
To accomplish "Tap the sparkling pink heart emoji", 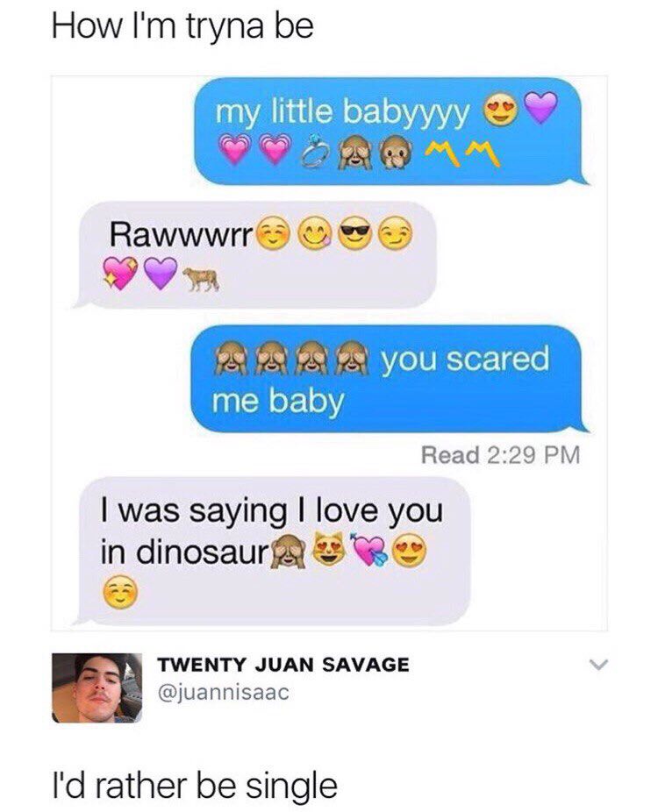I will 120,274.
